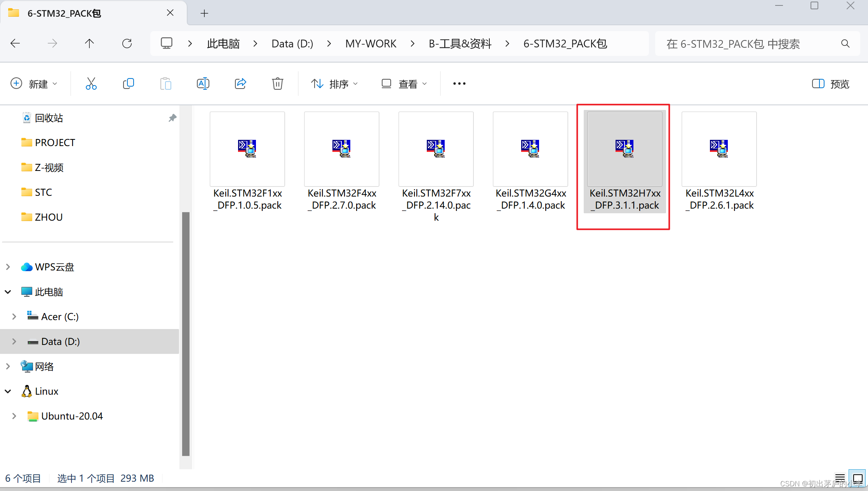This screenshot has width=868, height=491.
Task: Click the Share icon in toolbar
Action: click(x=240, y=84)
